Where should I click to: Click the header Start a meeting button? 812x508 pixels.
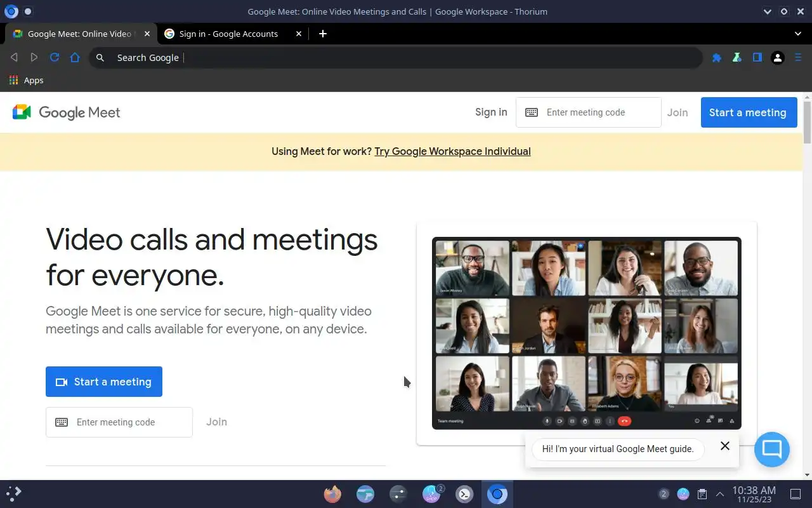(x=749, y=112)
